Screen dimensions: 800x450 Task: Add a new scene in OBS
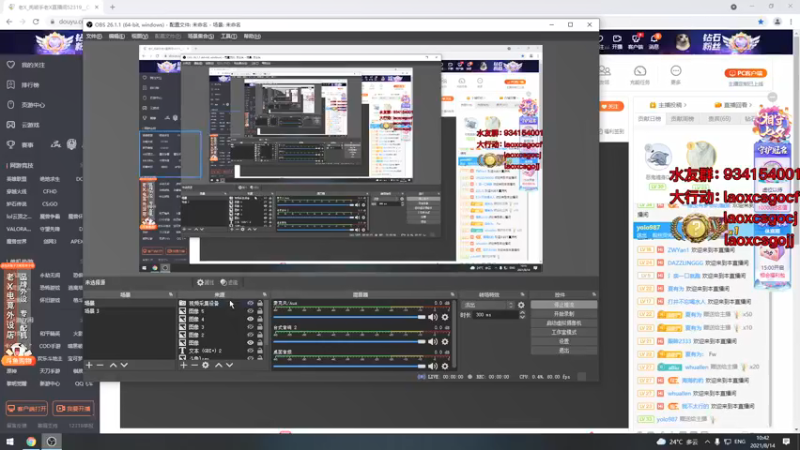(x=89, y=365)
